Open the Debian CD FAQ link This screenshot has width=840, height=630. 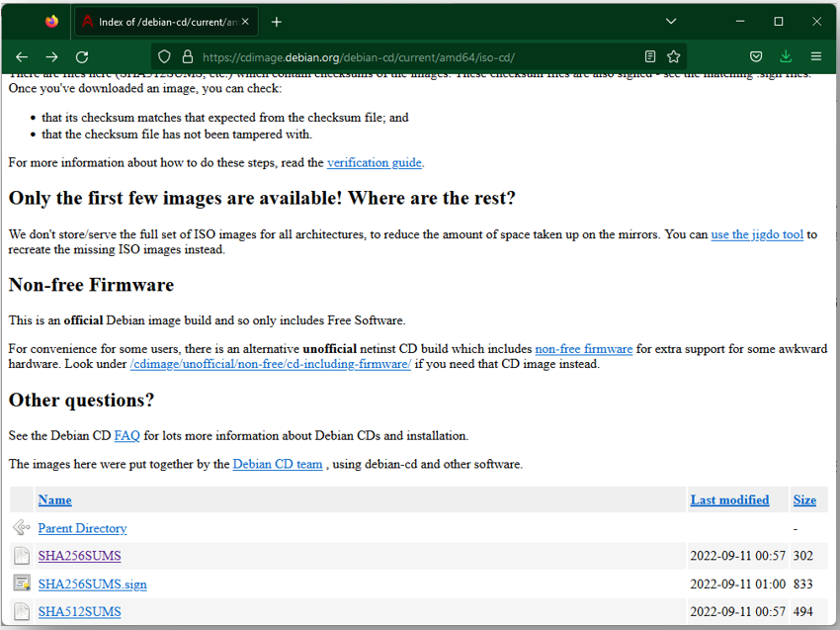(x=126, y=436)
